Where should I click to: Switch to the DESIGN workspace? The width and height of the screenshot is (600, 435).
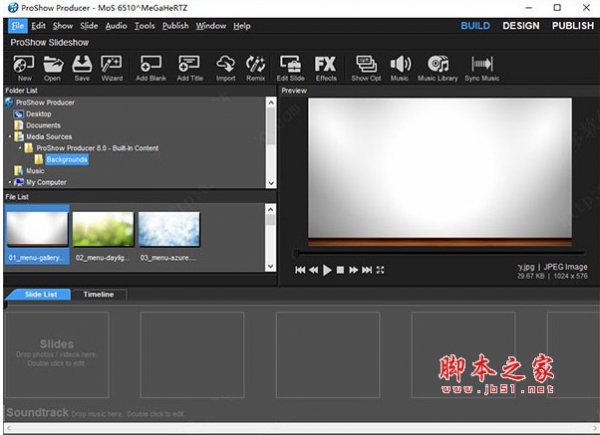tap(520, 26)
